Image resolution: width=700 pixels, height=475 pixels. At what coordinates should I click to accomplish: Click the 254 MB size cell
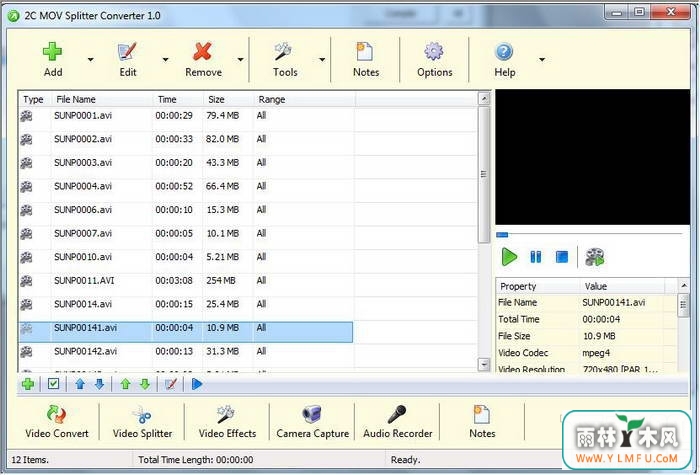(221, 281)
